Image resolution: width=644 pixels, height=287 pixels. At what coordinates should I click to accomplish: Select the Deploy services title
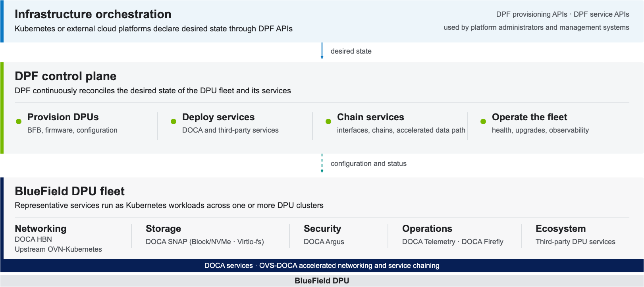(x=218, y=117)
